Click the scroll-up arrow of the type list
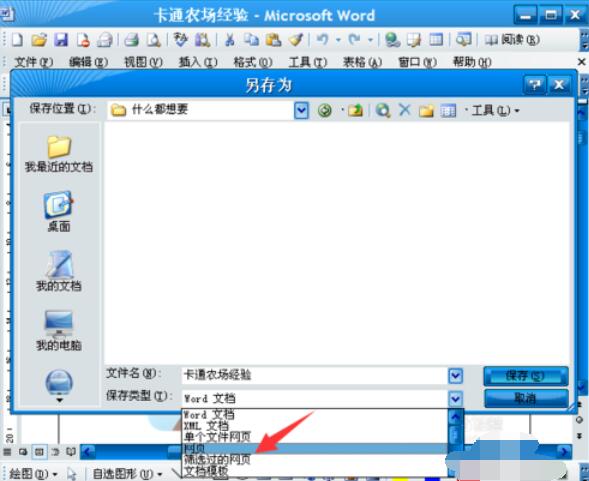 (x=456, y=416)
